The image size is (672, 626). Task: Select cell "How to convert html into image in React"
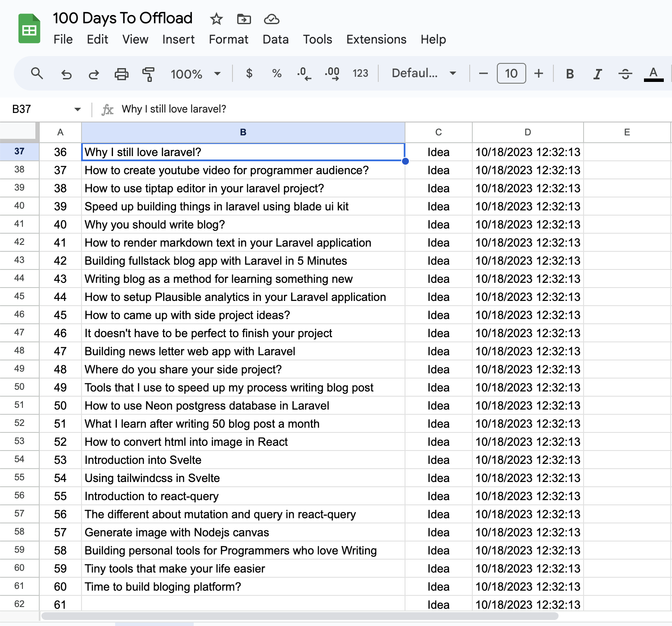[x=243, y=442]
